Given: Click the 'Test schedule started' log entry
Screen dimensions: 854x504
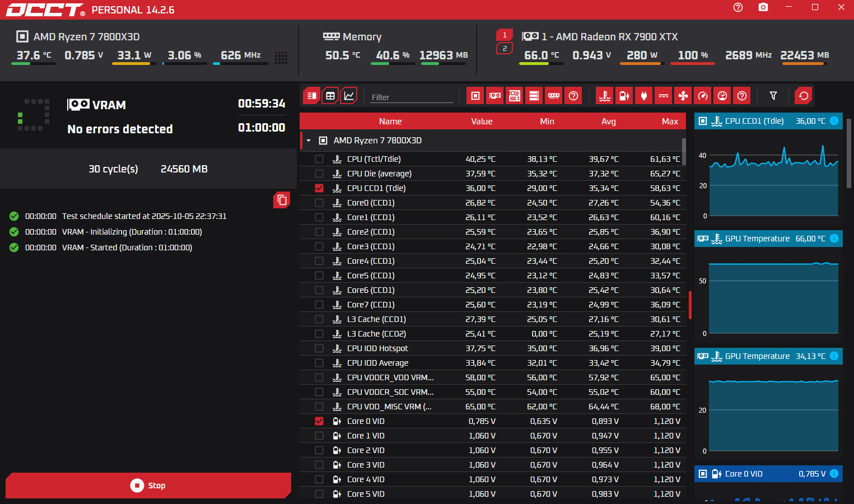Looking at the screenshot, I should (144, 216).
